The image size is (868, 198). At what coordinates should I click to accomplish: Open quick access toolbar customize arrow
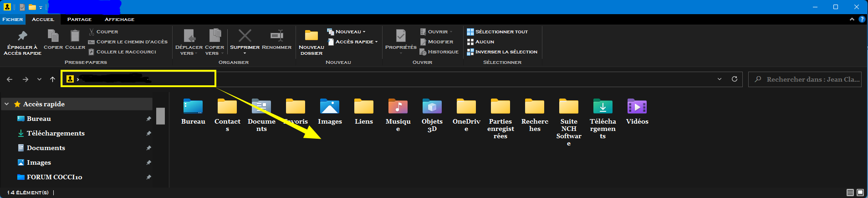tap(41, 7)
